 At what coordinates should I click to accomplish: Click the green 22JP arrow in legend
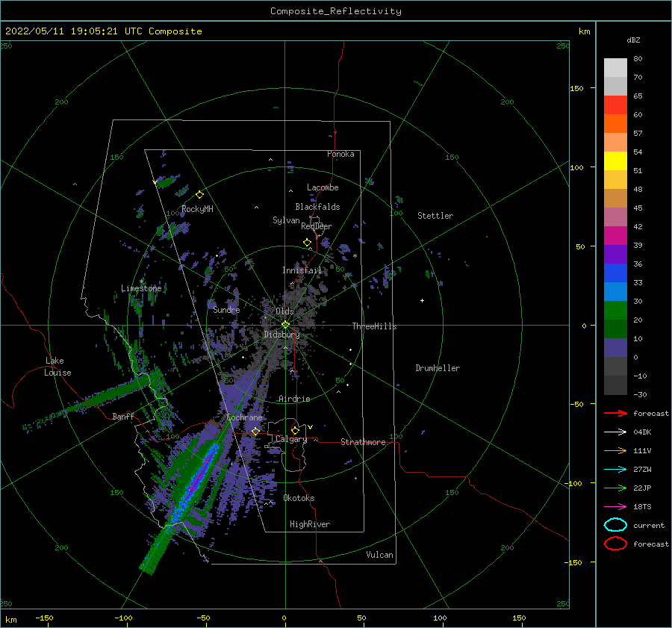[615, 488]
